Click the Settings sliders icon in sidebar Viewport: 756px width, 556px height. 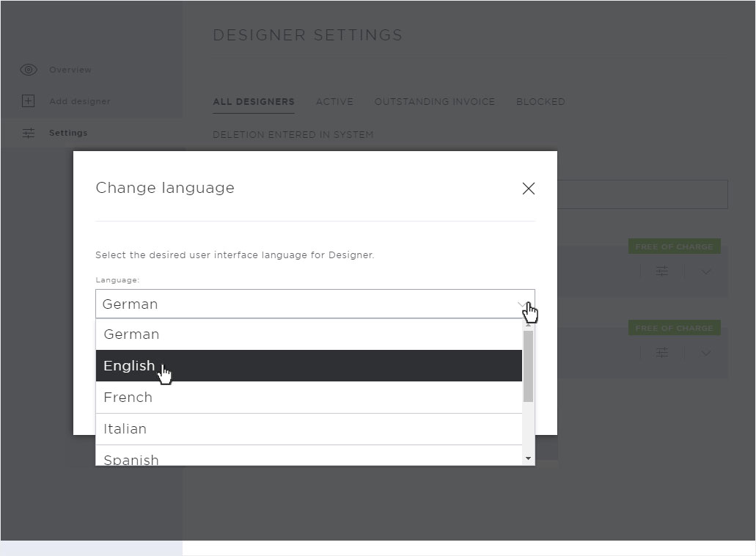pos(29,133)
